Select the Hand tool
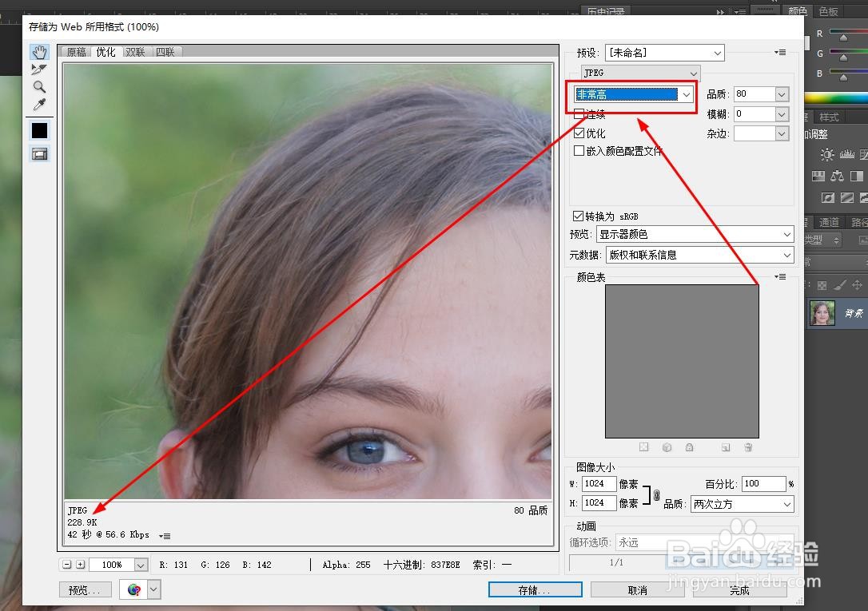 39,52
